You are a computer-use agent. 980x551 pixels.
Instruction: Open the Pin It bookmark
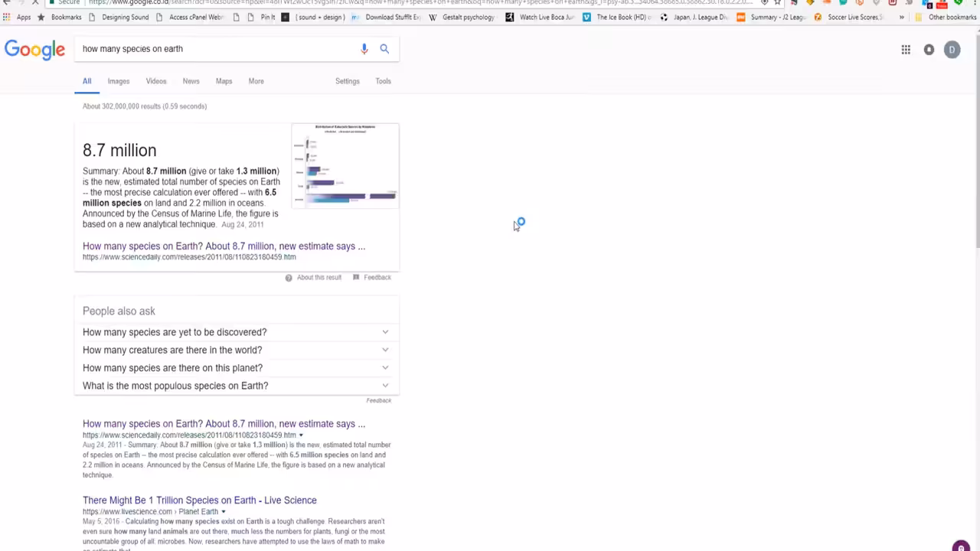(x=261, y=17)
